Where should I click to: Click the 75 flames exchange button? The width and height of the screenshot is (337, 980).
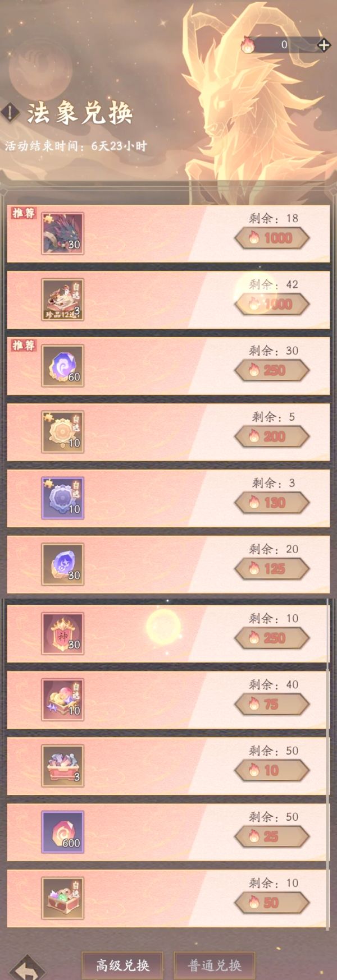coord(272,704)
